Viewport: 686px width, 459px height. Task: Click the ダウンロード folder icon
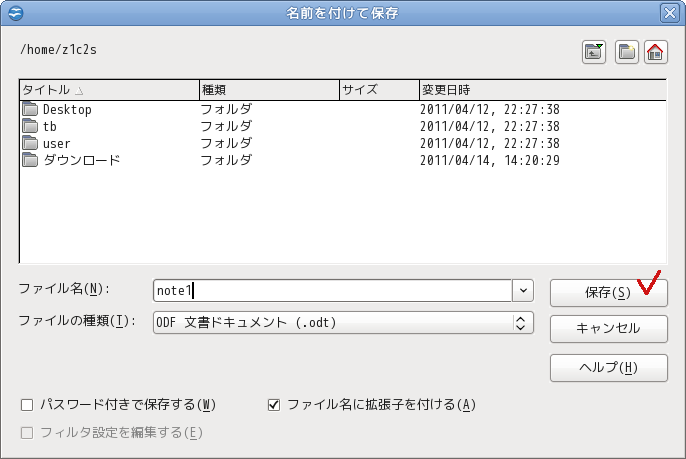coord(30,160)
